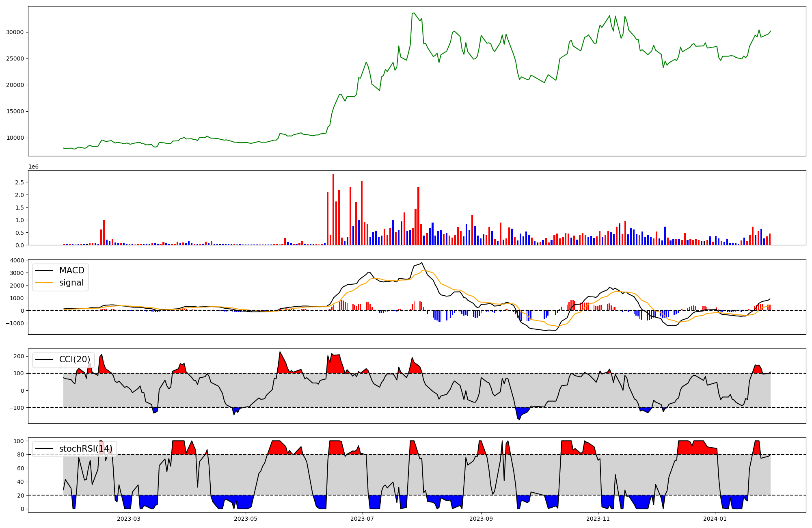Click the 2023-07 x-axis date label
Image resolution: width=812 pixels, height=528 pixels.
[x=362, y=519]
